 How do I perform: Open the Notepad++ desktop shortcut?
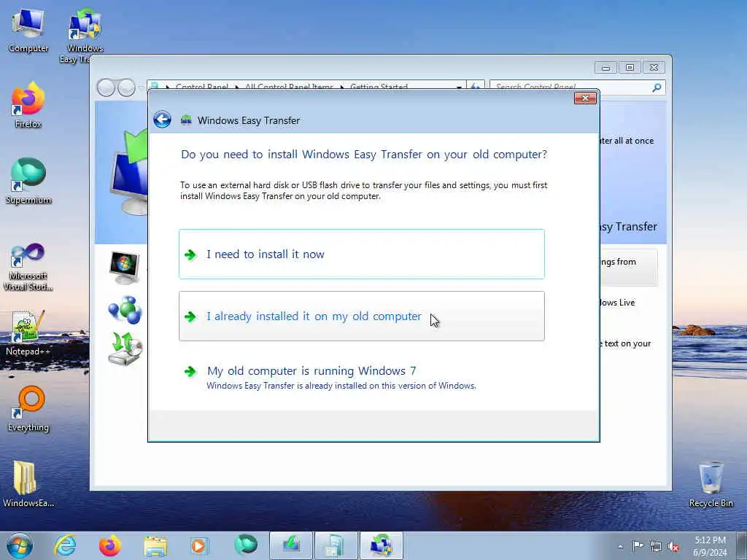pos(28,332)
